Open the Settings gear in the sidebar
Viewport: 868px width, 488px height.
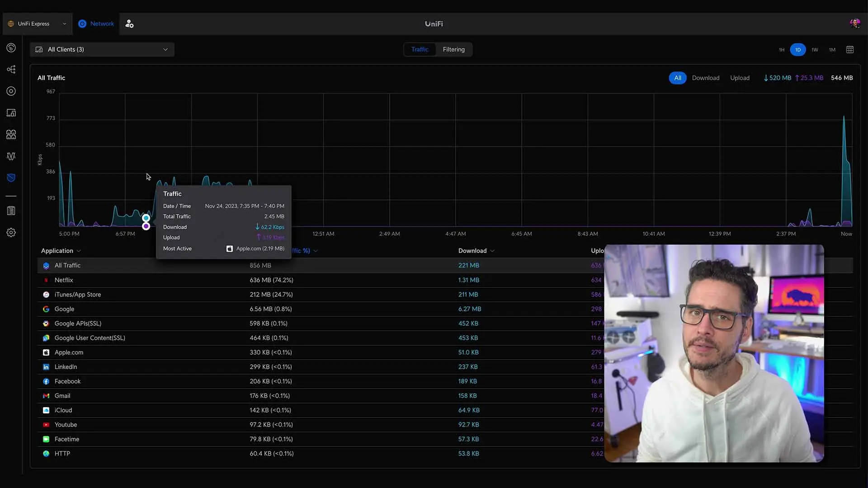11,233
